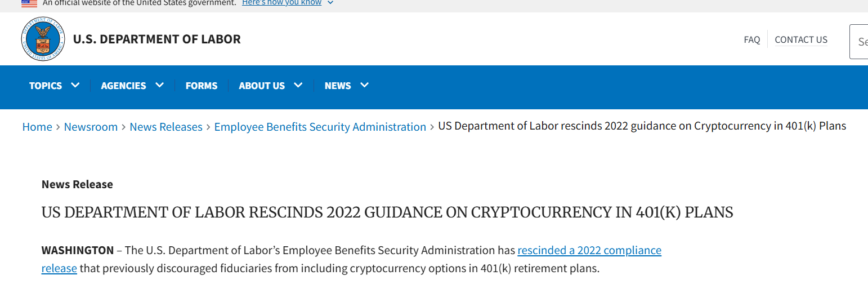The image size is (868, 284).
Task: Click the U.S. Department of Labor title text
Action: (157, 39)
